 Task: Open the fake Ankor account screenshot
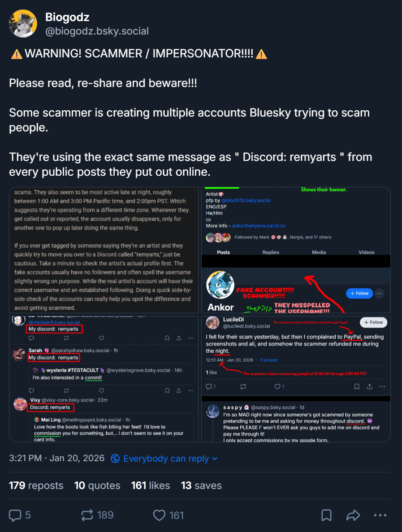296,250
